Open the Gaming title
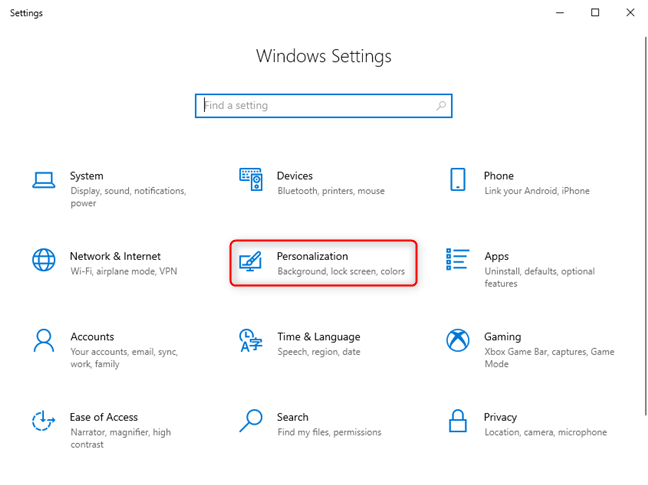The width and height of the screenshot is (648, 485). coord(503,337)
